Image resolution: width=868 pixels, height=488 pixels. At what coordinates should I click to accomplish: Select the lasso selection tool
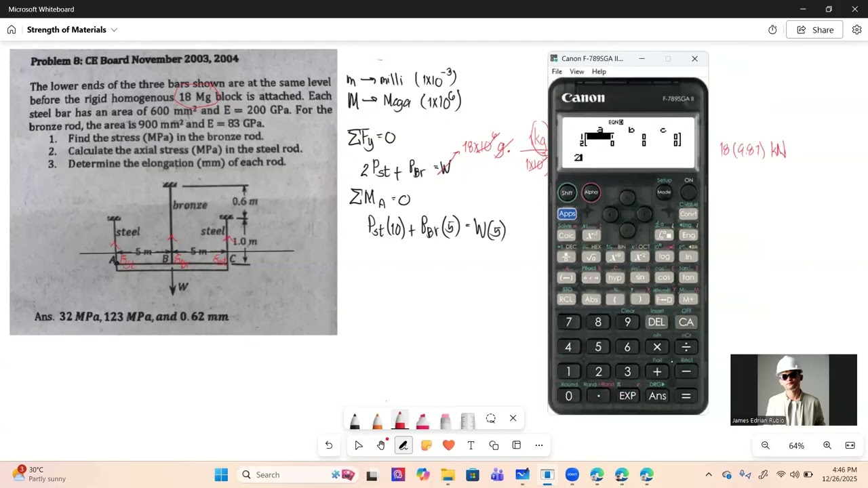[x=490, y=418]
